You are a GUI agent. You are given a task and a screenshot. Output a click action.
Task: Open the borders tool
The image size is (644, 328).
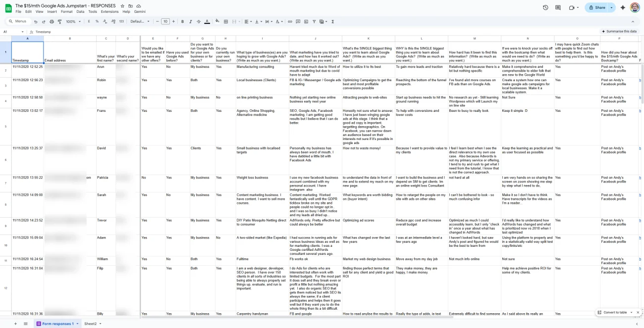tap(226, 22)
